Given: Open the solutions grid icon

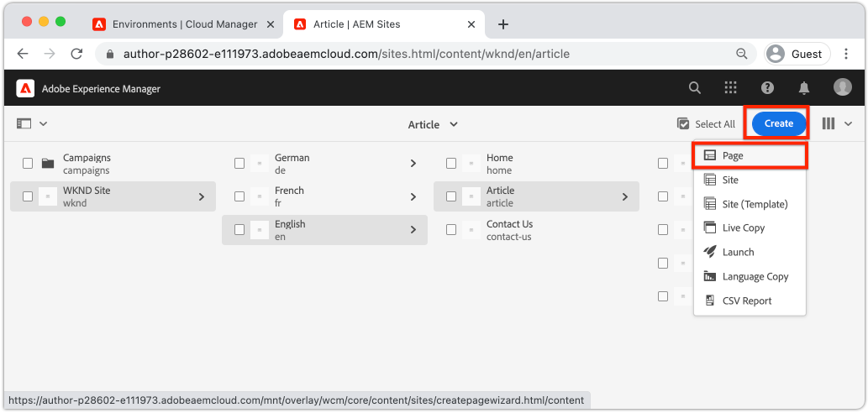Looking at the screenshot, I should click(731, 87).
